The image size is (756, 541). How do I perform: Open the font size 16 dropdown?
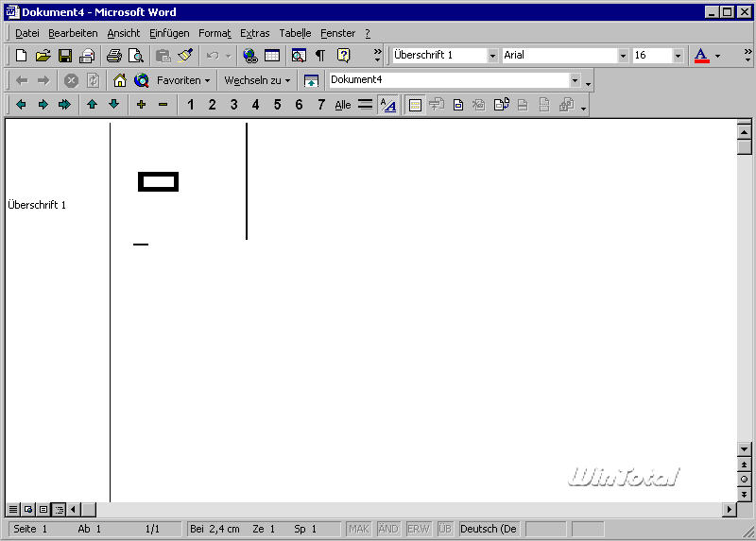click(678, 56)
